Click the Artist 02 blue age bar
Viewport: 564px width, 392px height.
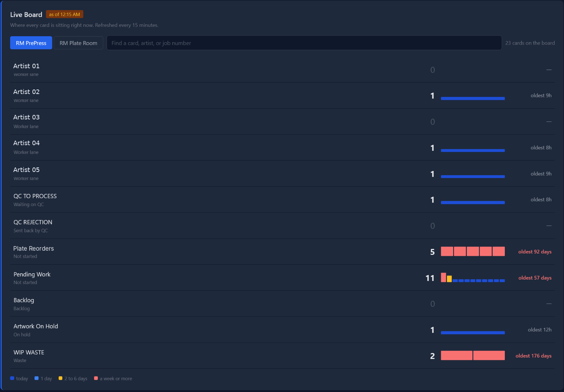click(473, 99)
